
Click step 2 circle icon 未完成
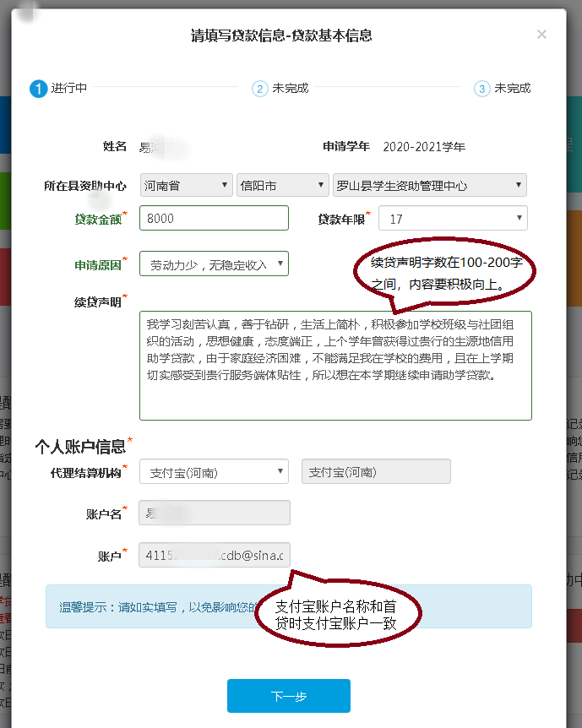259,89
